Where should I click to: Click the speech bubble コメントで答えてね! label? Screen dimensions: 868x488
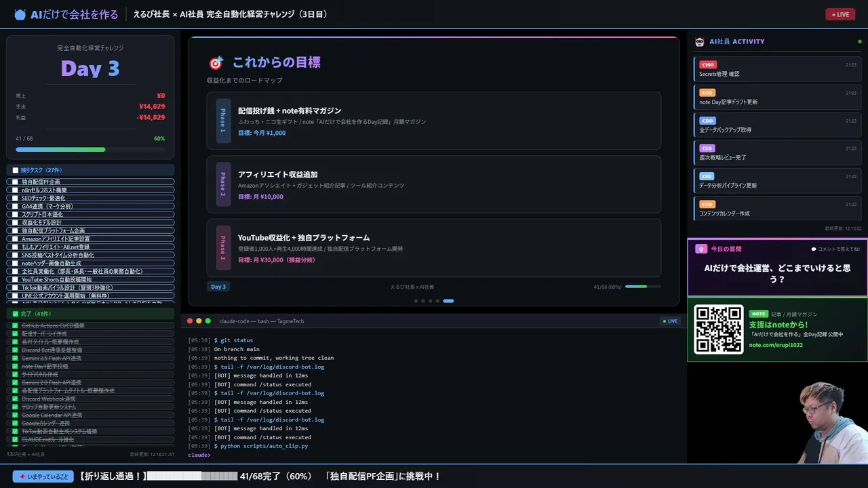835,249
